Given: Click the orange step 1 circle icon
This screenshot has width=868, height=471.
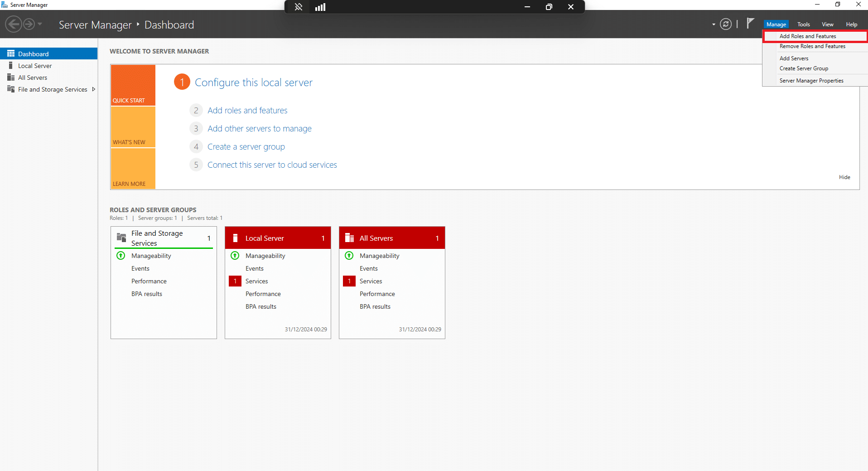Looking at the screenshot, I should [x=182, y=82].
